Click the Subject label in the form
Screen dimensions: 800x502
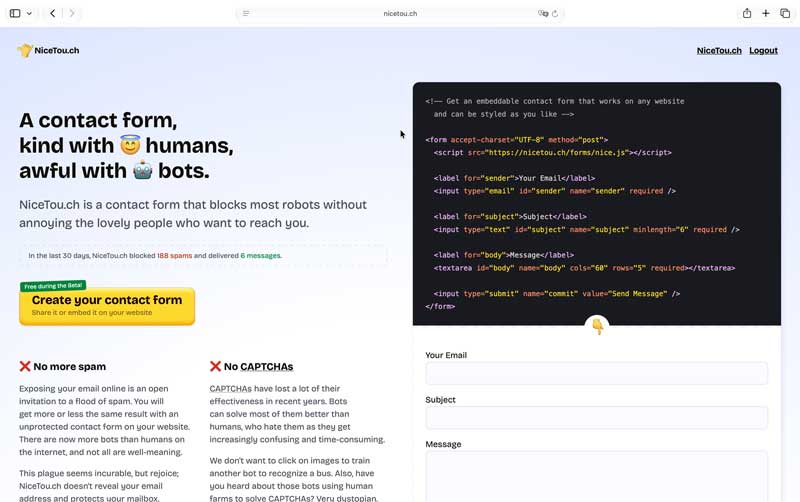[x=440, y=399]
